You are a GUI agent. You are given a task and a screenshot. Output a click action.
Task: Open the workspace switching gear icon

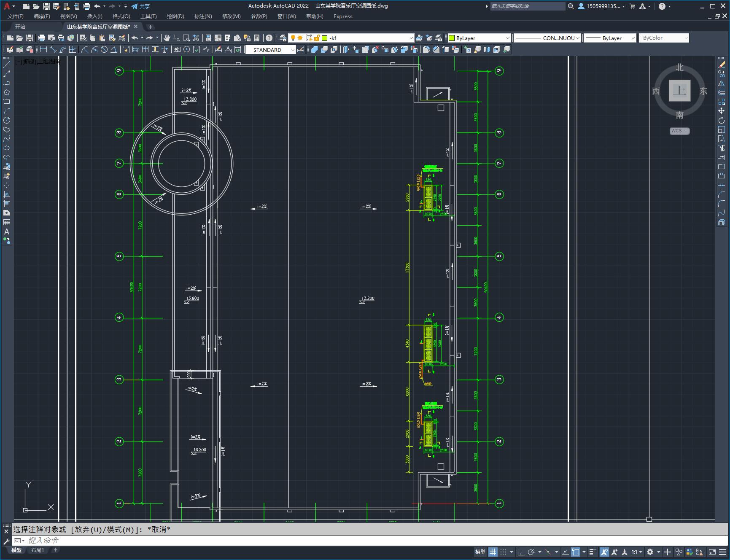click(x=650, y=552)
